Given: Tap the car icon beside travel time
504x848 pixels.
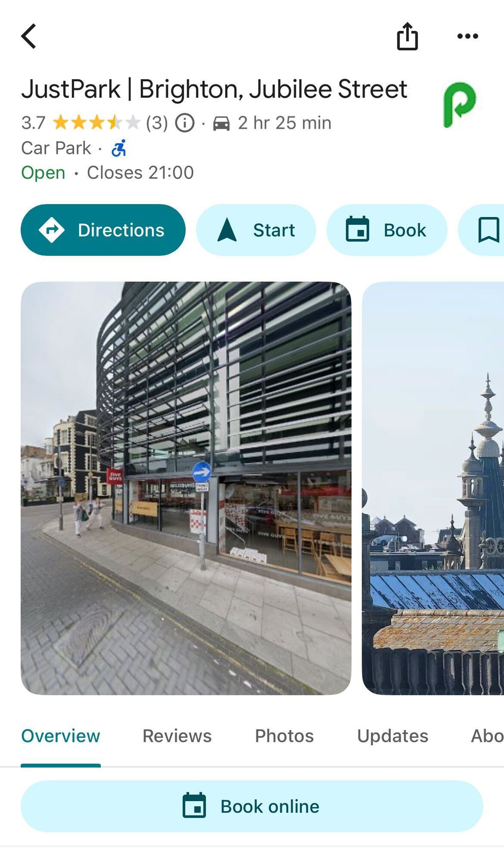Looking at the screenshot, I should pos(221,123).
